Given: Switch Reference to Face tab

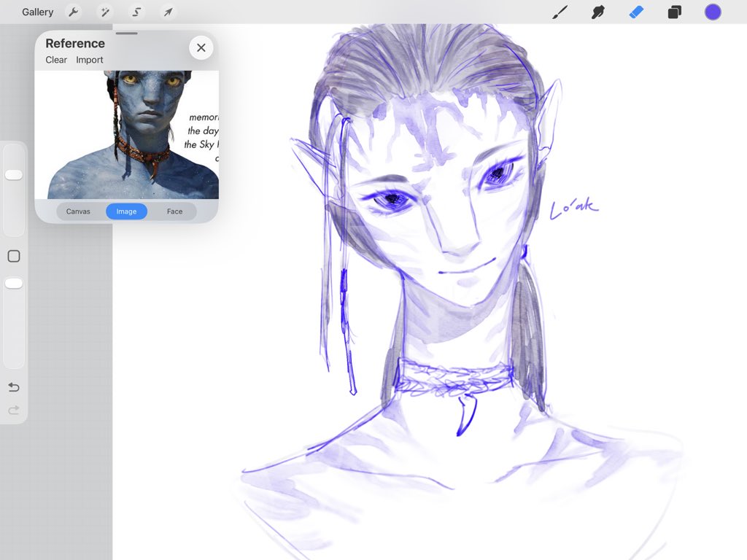Looking at the screenshot, I should (174, 211).
